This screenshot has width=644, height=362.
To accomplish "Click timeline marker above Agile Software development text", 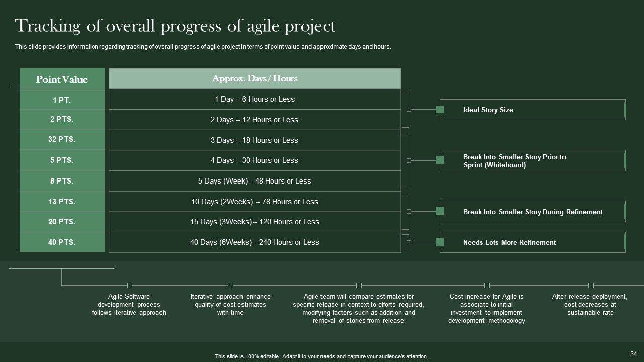I will [x=130, y=285].
